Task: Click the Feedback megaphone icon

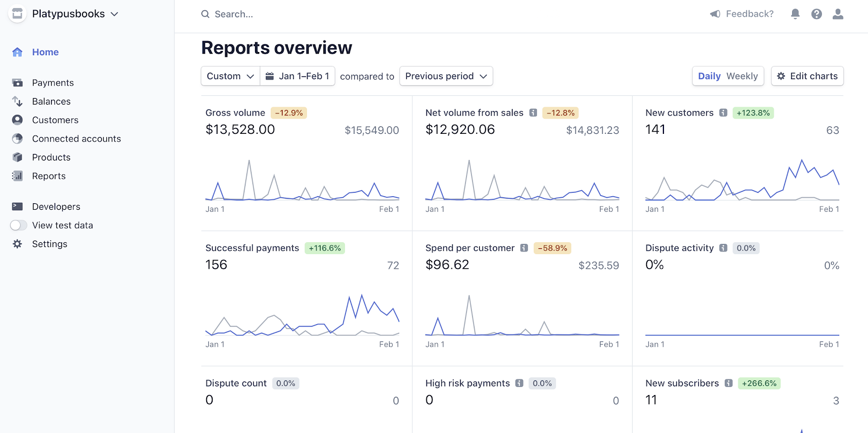Action: (x=715, y=14)
